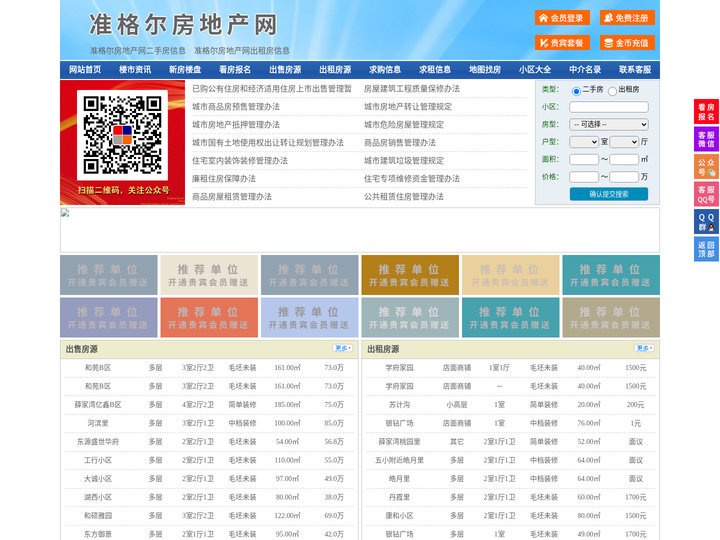This screenshot has width=720, height=540.
Task: Click the 会员登录 button with house icon
Action: (562, 18)
